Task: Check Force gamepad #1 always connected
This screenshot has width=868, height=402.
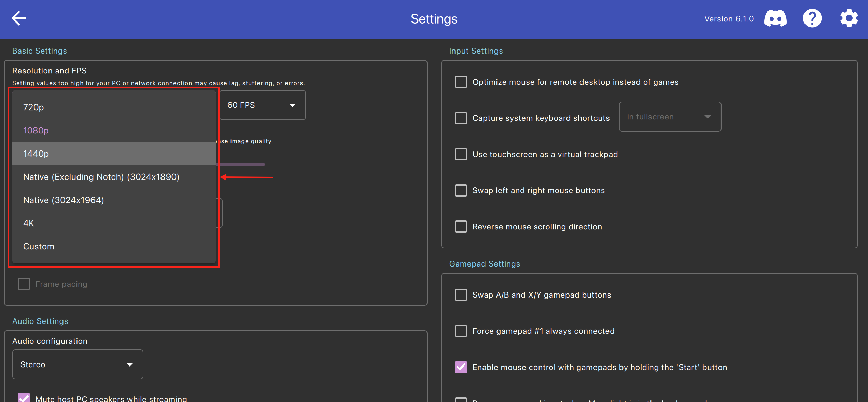Action: (x=461, y=331)
